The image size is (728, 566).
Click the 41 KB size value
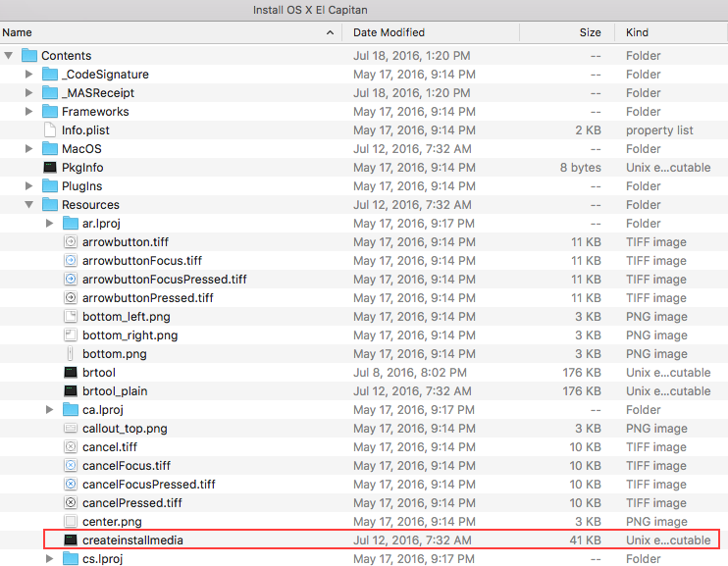coord(585,540)
